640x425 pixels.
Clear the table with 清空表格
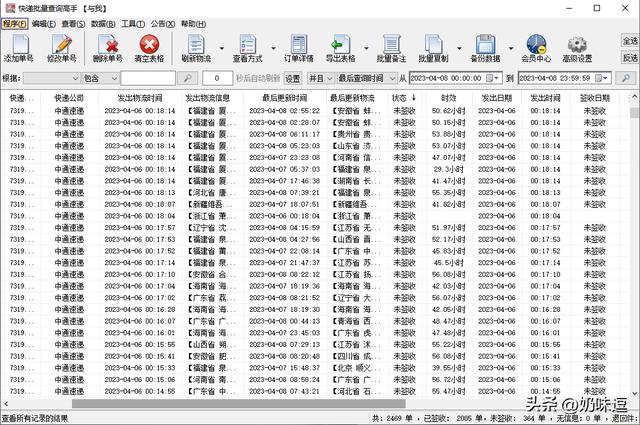coord(150,47)
